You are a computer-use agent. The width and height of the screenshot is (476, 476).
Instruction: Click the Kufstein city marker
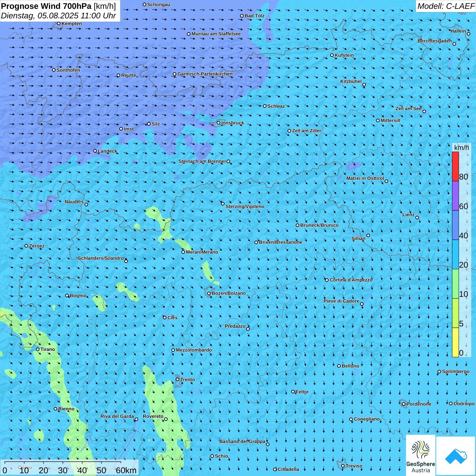332,55
